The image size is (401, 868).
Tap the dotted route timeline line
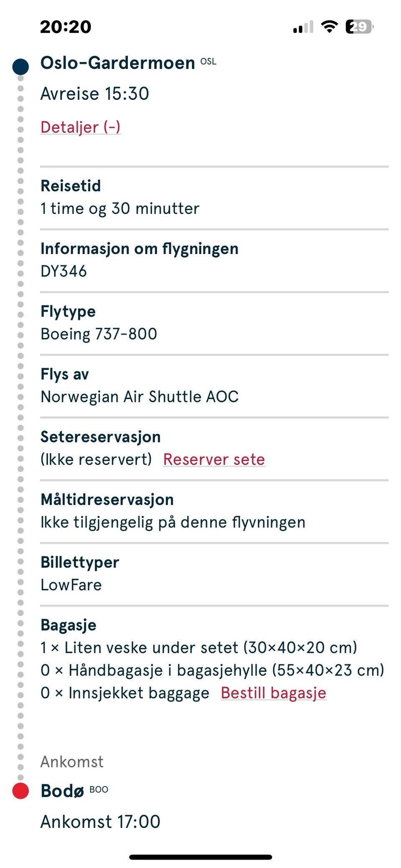(20, 418)
